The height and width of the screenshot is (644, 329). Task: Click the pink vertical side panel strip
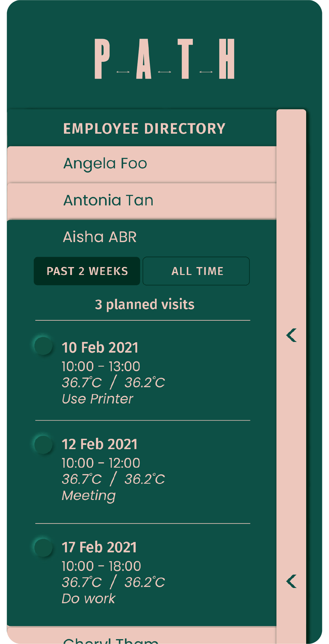291,376
